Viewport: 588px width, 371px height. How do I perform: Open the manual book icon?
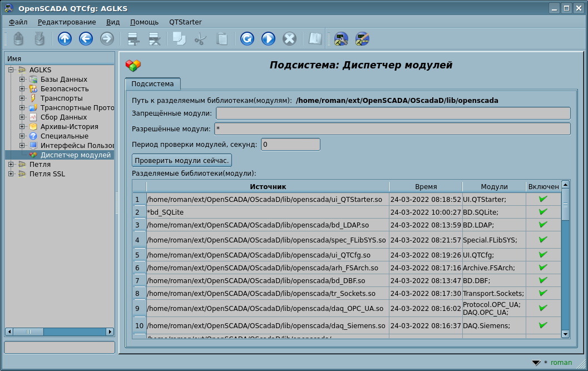click(315, 38)
